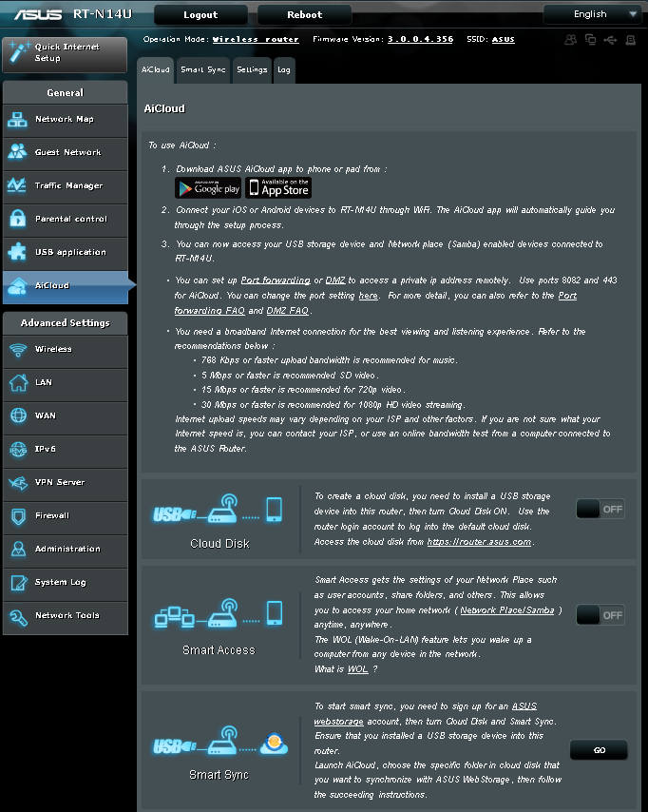The height and width of the screenshot is (812, 648).
Task: Open the Network Place/Samba link
Action: coord(507,610)
